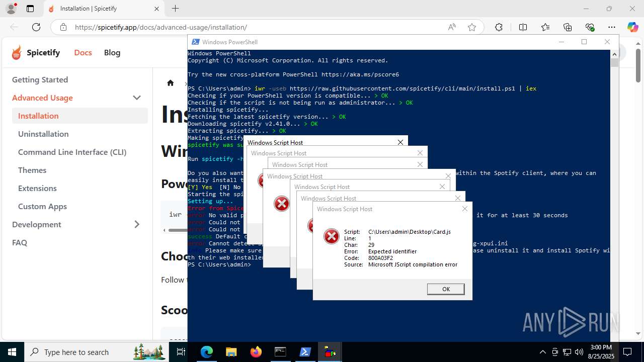The width and height of the screenshot is (644, 362).
Task: Open Development sidebar category
Action: tap(37, 224)
